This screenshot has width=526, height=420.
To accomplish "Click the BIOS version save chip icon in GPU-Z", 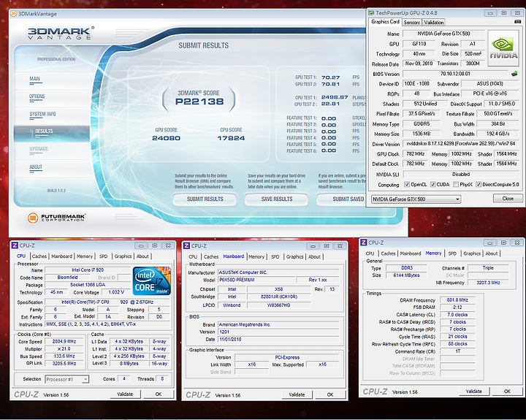I will tap(514, 74).
